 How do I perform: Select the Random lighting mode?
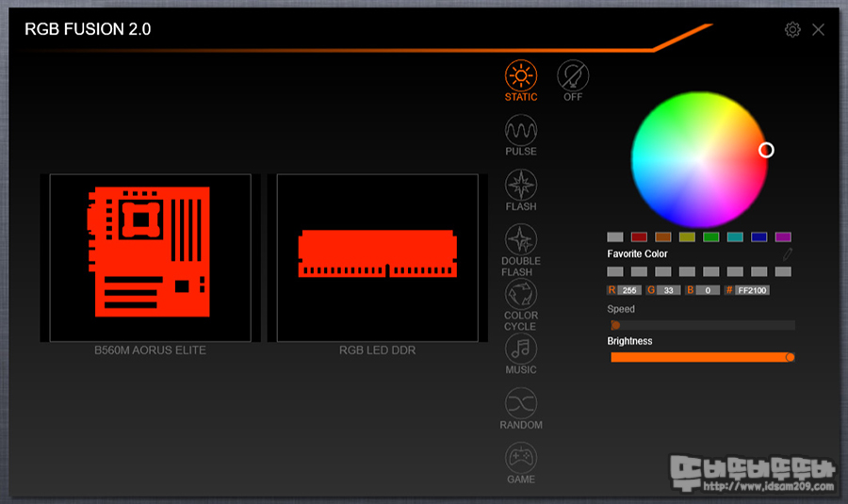(521, 408)
